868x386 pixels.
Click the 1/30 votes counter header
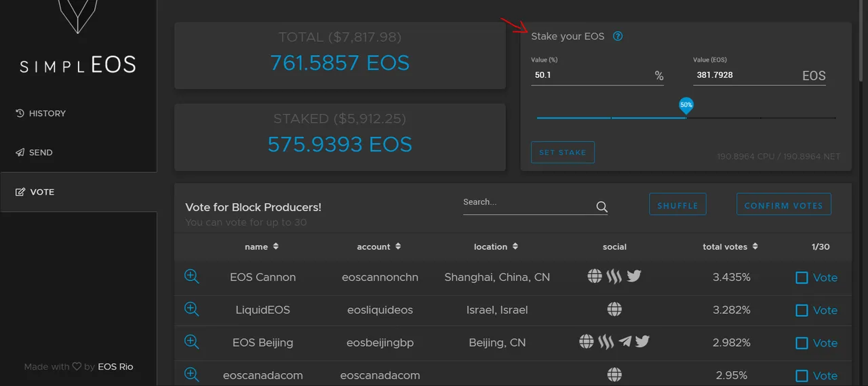pyautogui.click(x=821, y=247)
